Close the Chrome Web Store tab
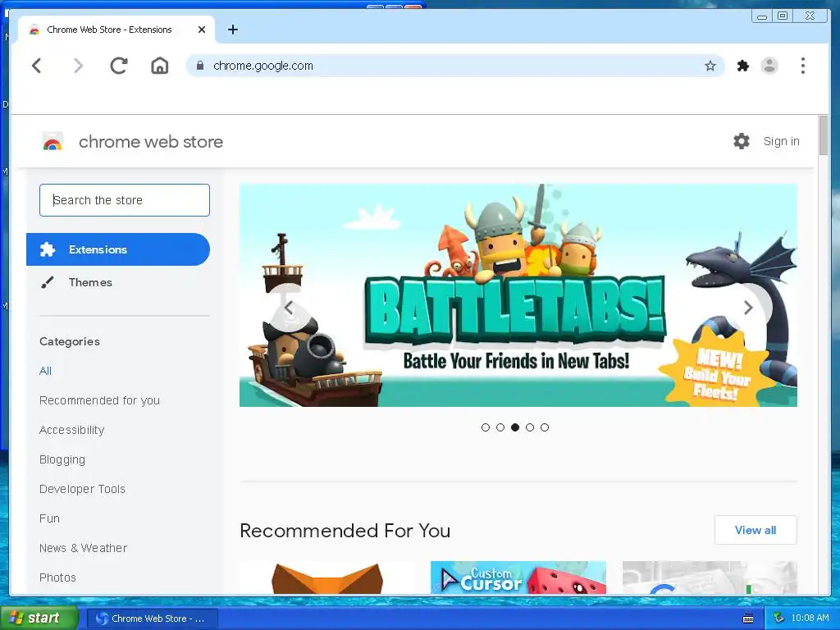Screen dimensions: 840x630 202,30
